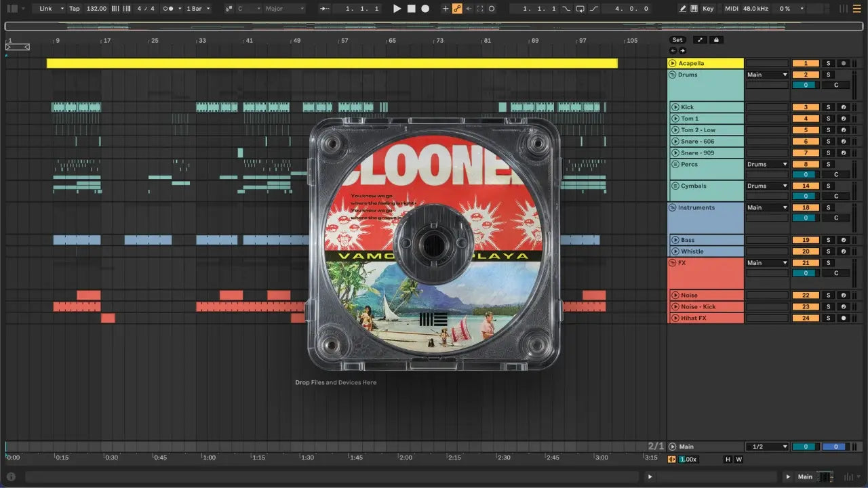
Task: Open the Link menu dropdown
Action: (x=51, y=9)
